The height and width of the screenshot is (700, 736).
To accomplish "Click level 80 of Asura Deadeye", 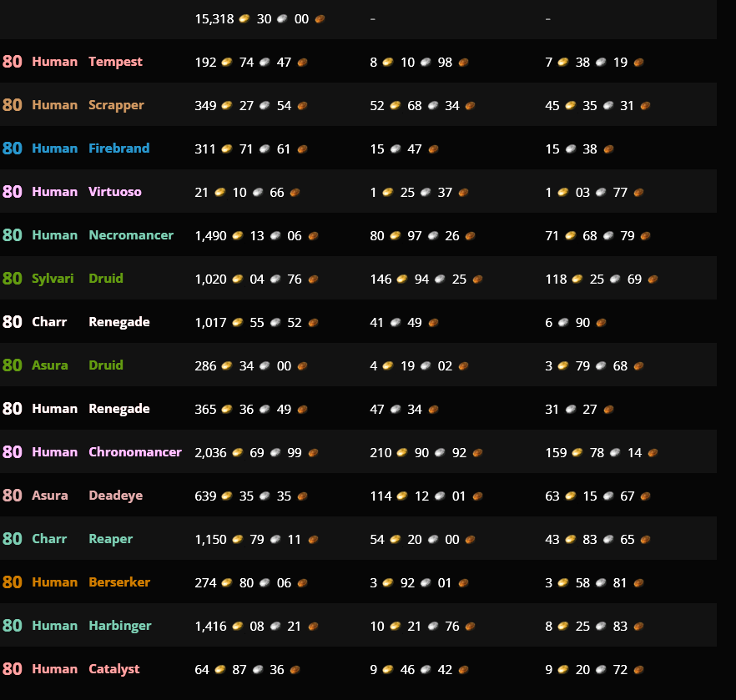I will click(x=13, y=496).
